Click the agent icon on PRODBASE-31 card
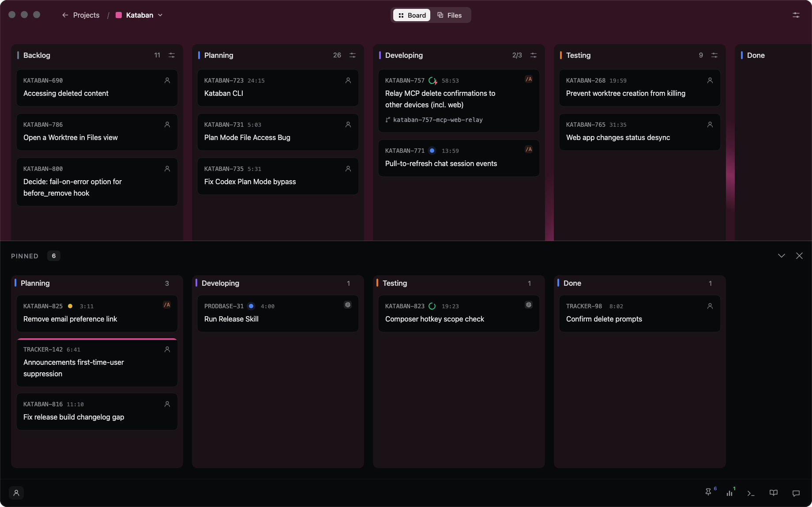812x507 pixels. pos(348,305)
